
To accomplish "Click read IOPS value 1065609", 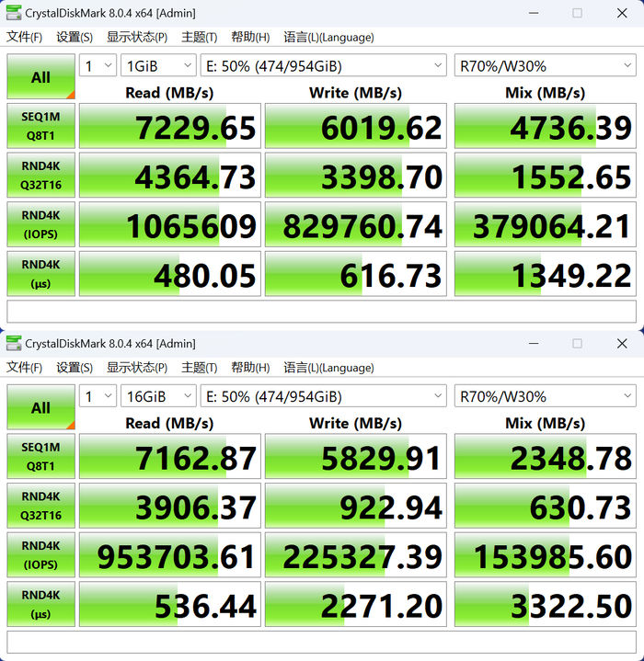I will (170, 224).
